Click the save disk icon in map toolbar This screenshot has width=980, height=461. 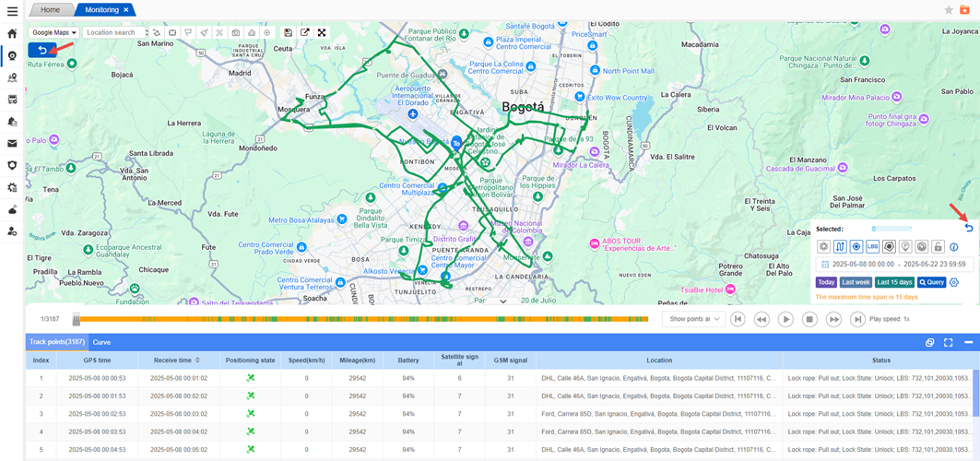click(288, 32)
